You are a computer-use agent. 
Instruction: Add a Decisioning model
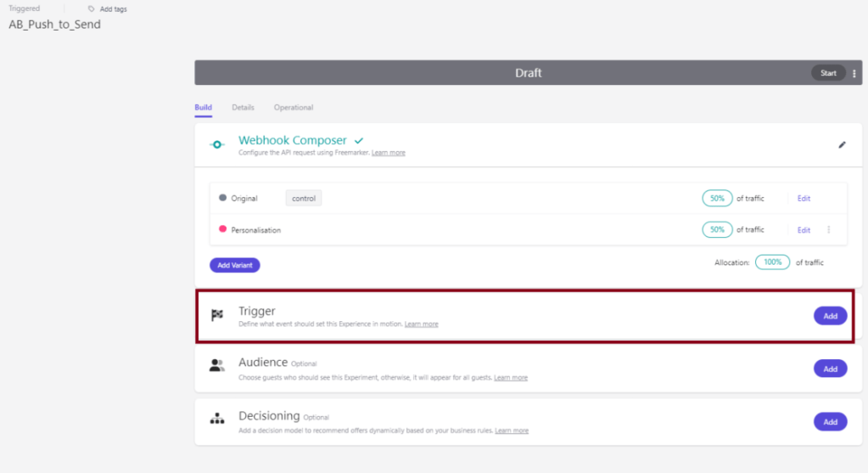830,422
